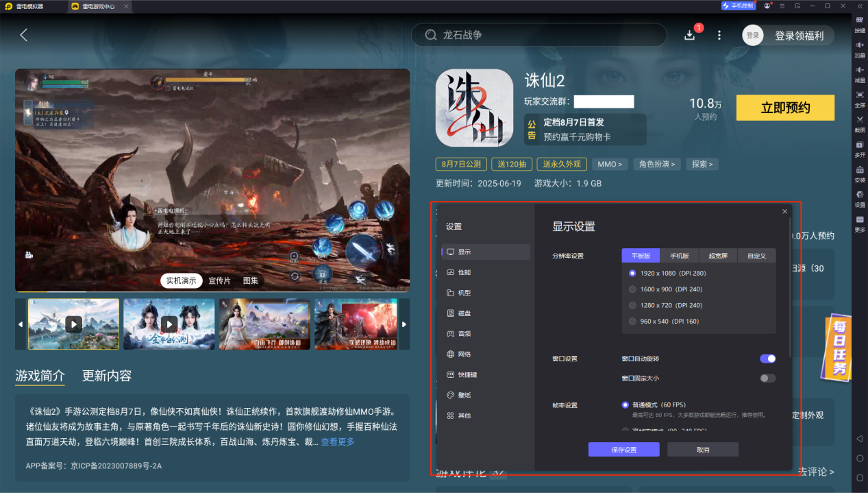868x493 pixels.
Task: Show previous thumbnails with left carousel arrow
Action: click(21, 324)
